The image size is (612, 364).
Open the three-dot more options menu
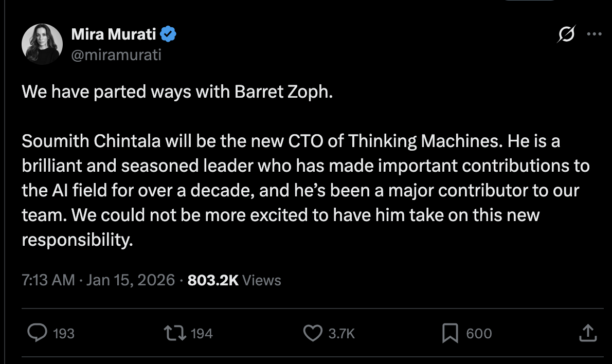594,35
